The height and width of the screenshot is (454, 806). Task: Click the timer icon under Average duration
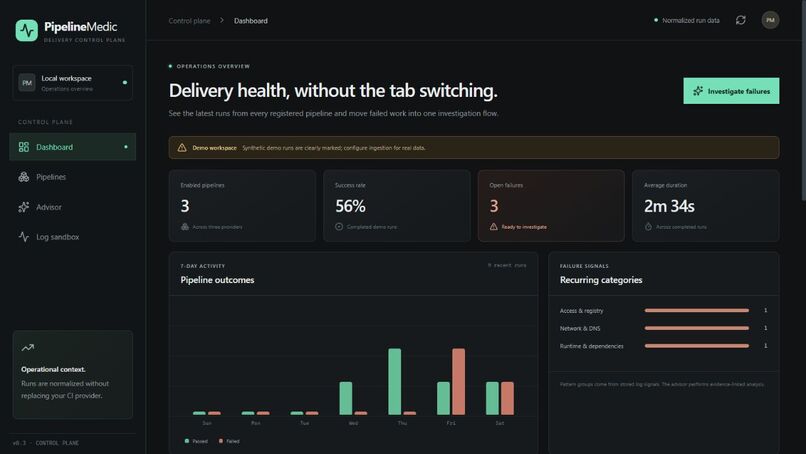point(648,227)
